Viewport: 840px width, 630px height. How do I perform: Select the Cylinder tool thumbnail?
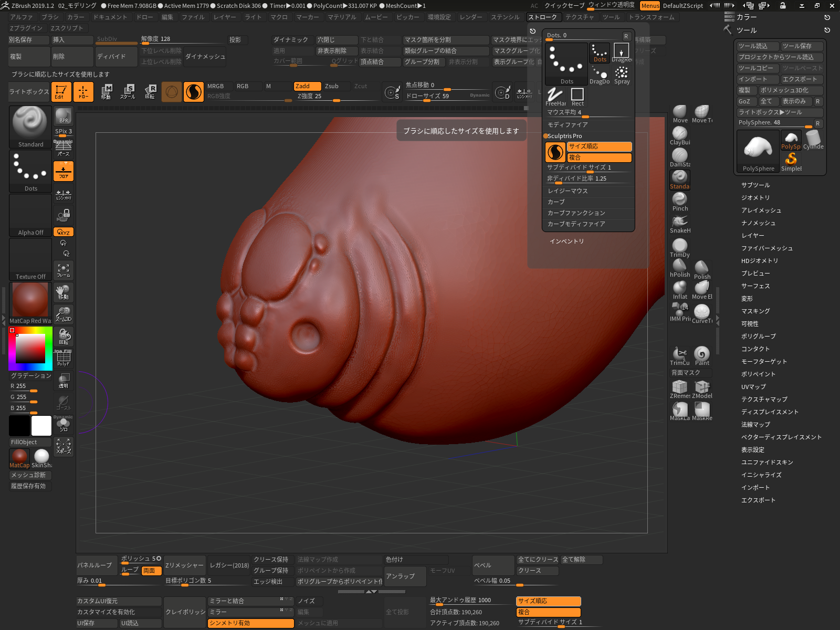[813, 140]
